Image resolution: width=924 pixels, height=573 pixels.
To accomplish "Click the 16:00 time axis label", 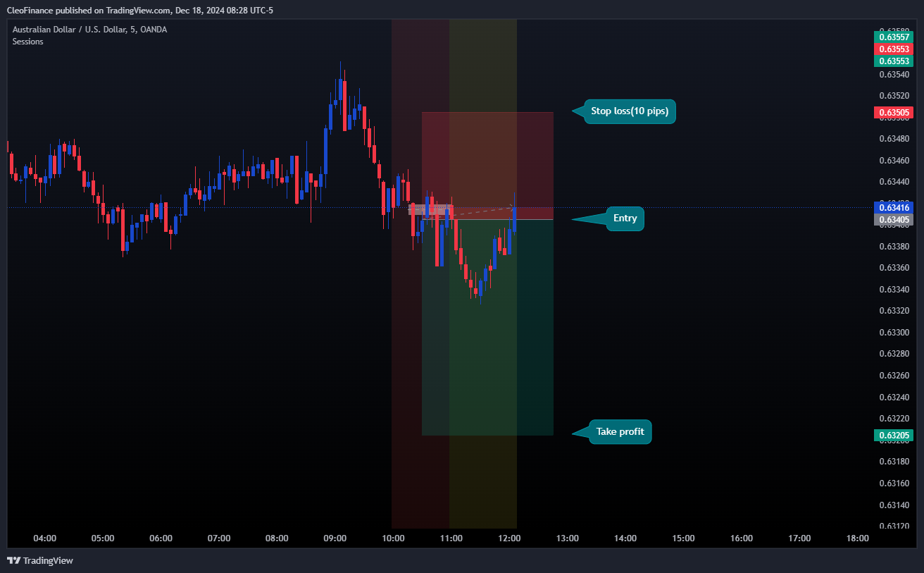I will pyautogui.click(x=742, y=538).
